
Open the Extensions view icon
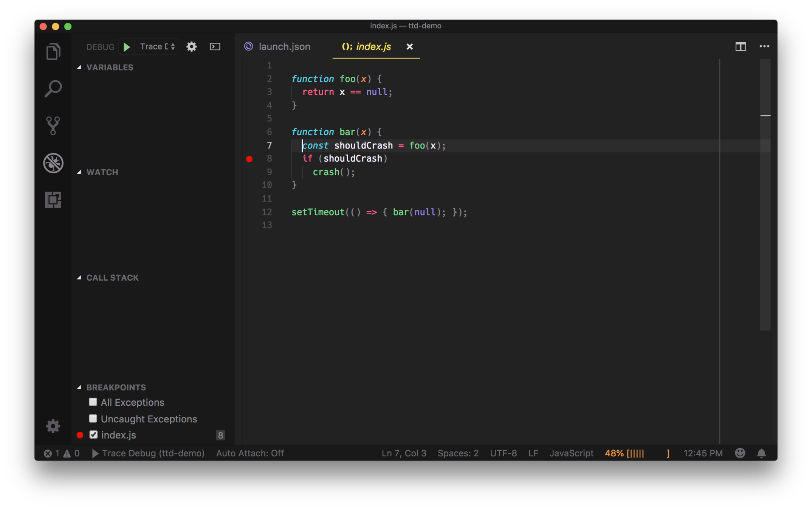click(53, 199)
